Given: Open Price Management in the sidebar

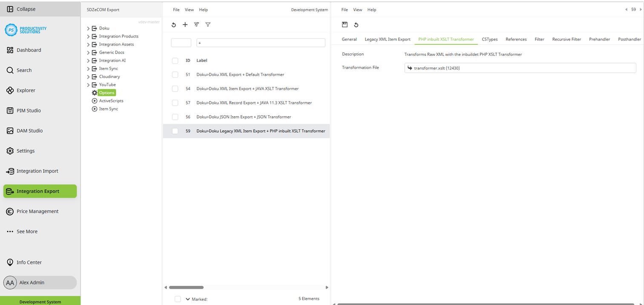Looking at the screenshot, I should pos(37,211).
